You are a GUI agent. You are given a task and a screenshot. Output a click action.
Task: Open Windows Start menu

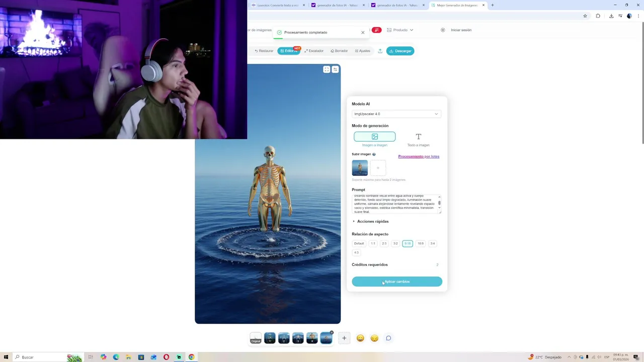(x=6, y=357)
